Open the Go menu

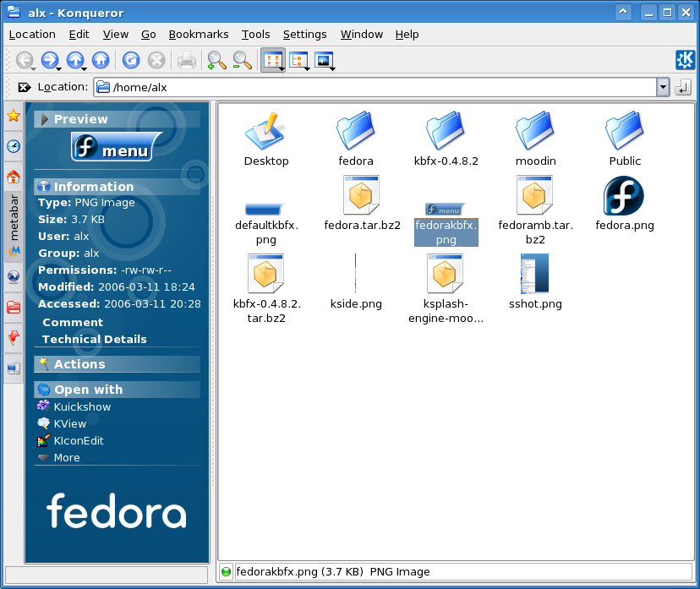click(x=148, y=35)
